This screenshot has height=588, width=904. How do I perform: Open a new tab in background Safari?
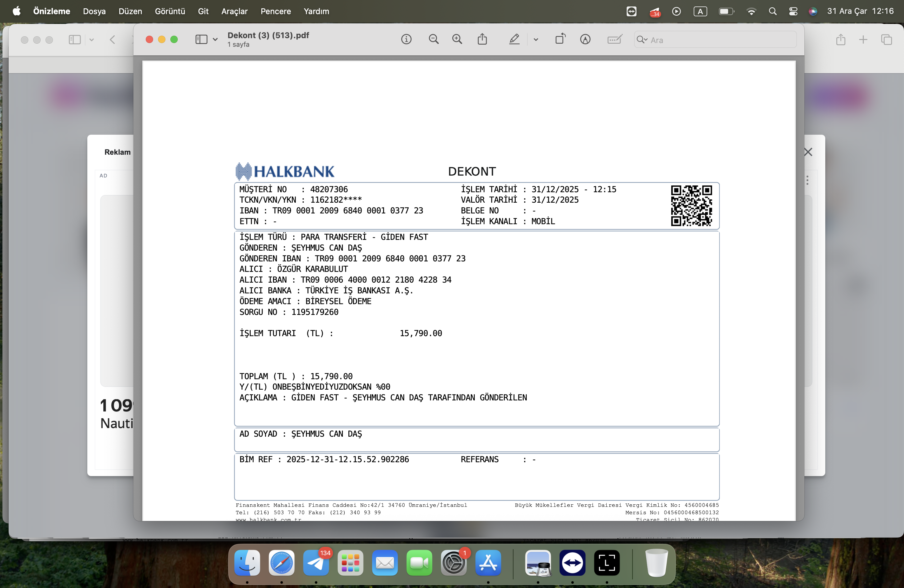point(863,39)
